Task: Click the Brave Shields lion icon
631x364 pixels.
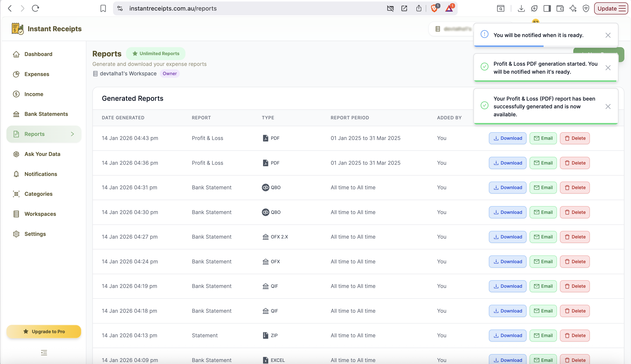Action: pyautogui.click(x=434, y=8)
